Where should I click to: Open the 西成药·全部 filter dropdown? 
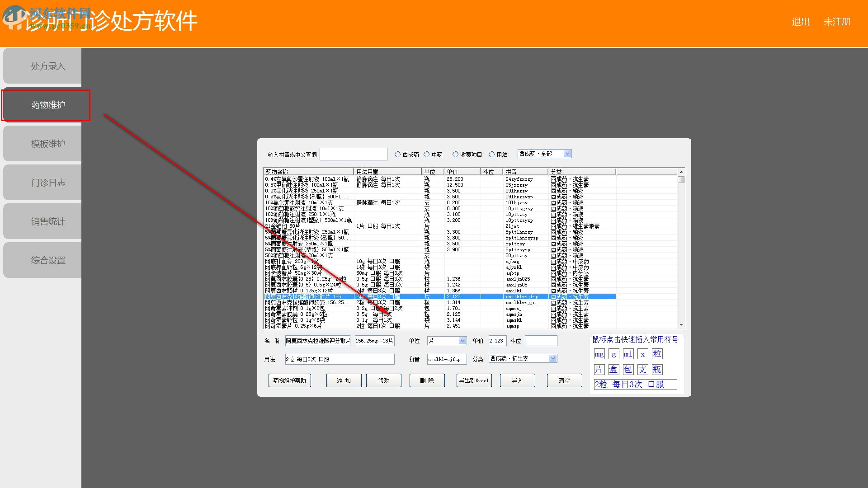click(x=568, y=154)
